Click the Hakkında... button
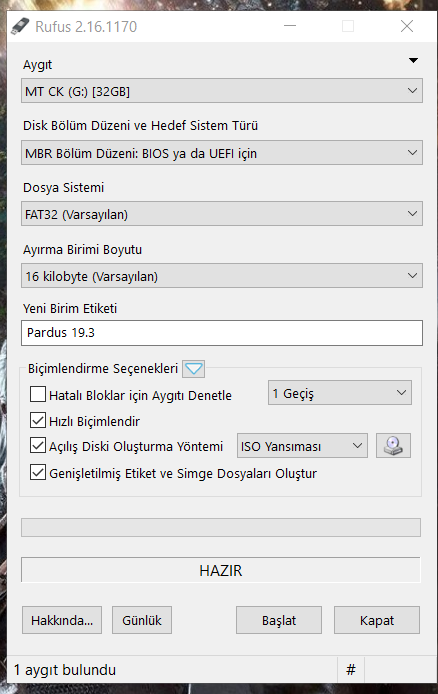Image resolution: width=438 pixels, height=694 pixels. pos(62,620)
